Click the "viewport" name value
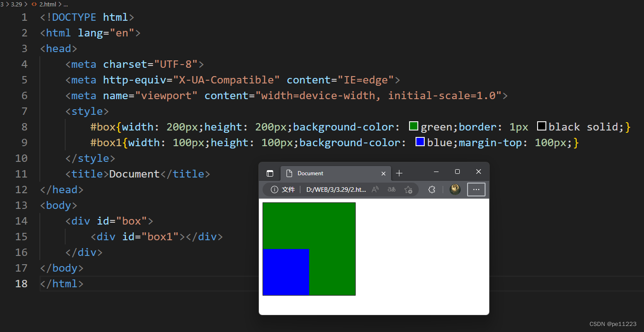 (166, 95)
